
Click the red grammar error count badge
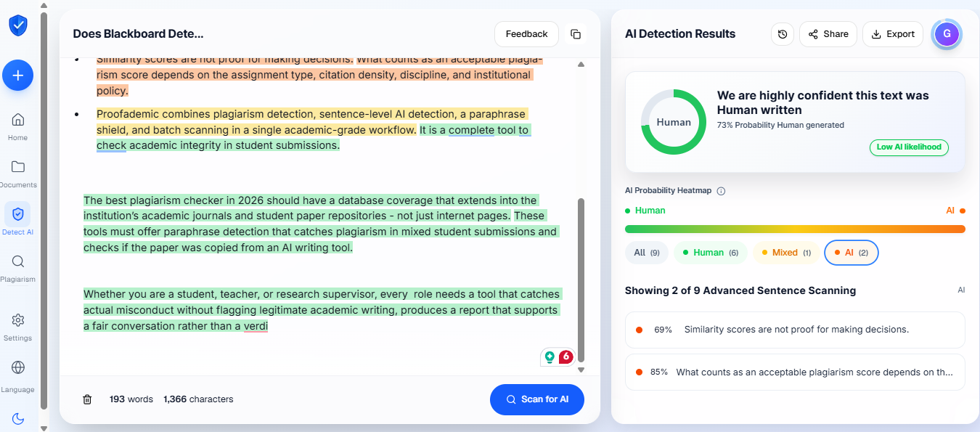(x=565, y=356)
